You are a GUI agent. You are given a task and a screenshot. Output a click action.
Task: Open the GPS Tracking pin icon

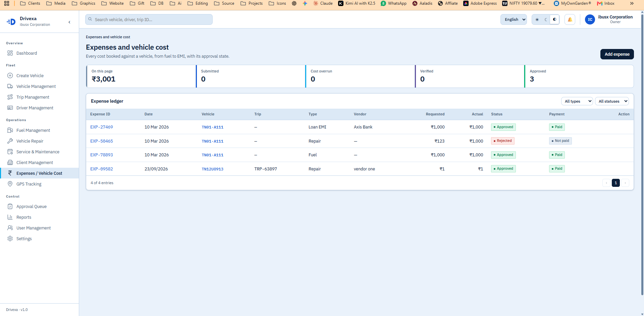tap(10, 184)
